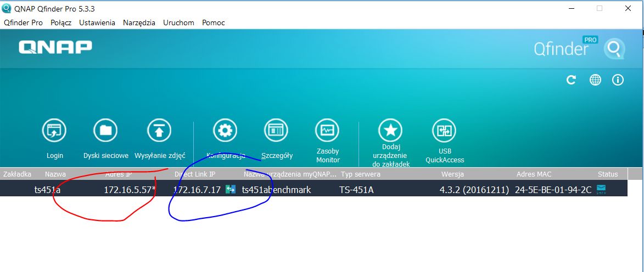Click the TS-451A server type cell
The image size is (644, 272).
(x=356, y=190)
